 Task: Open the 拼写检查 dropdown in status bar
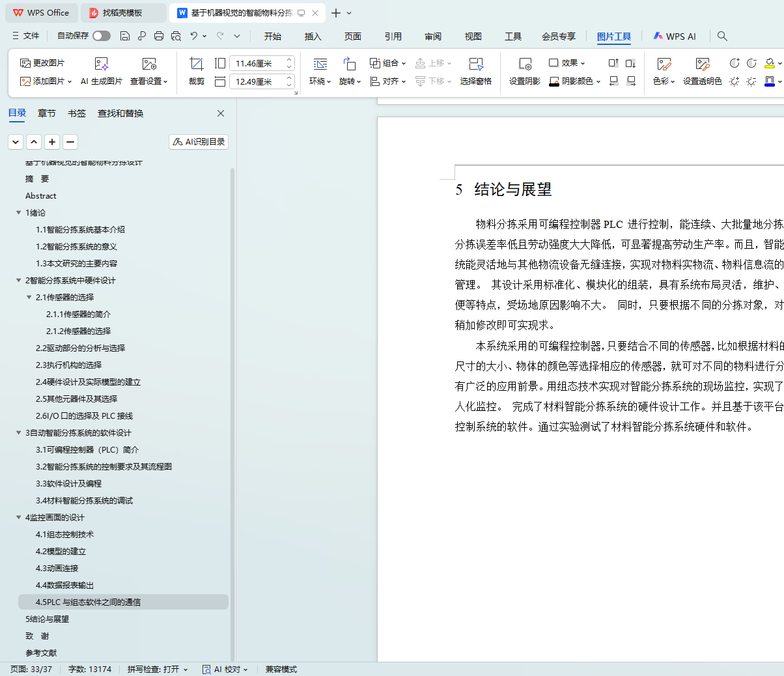pyautogui.click(x=158, y=669)
